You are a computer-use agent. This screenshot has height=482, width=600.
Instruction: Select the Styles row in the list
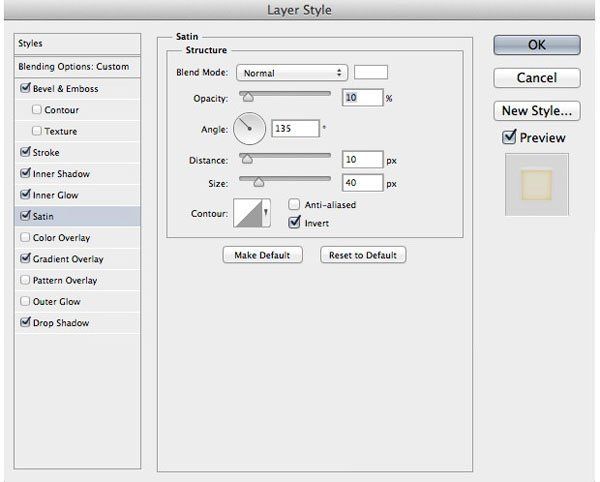coord(77,44)
